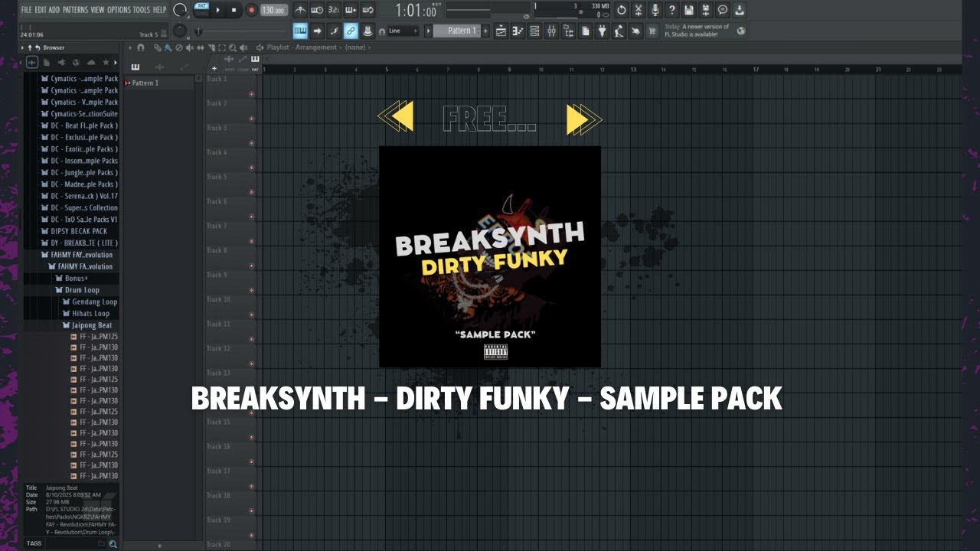Switch to PAT playback mode

[201, 6]
